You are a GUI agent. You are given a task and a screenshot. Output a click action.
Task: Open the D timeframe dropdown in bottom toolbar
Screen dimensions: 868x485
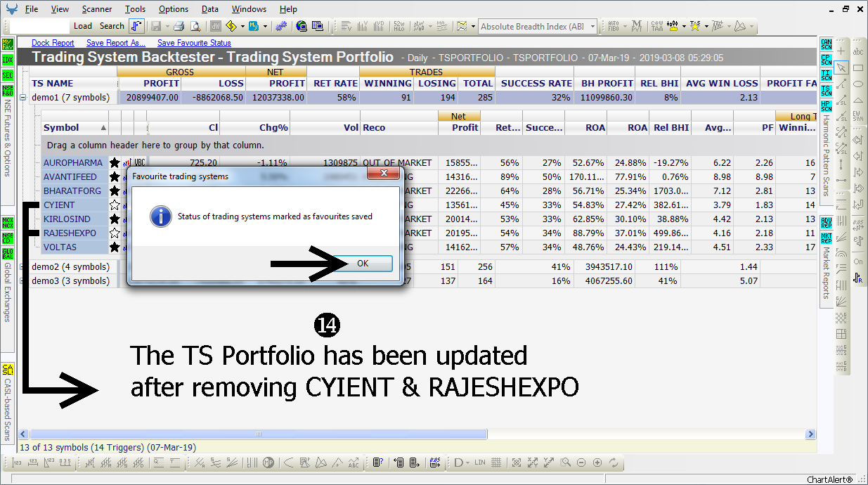(x=467, y=463)
